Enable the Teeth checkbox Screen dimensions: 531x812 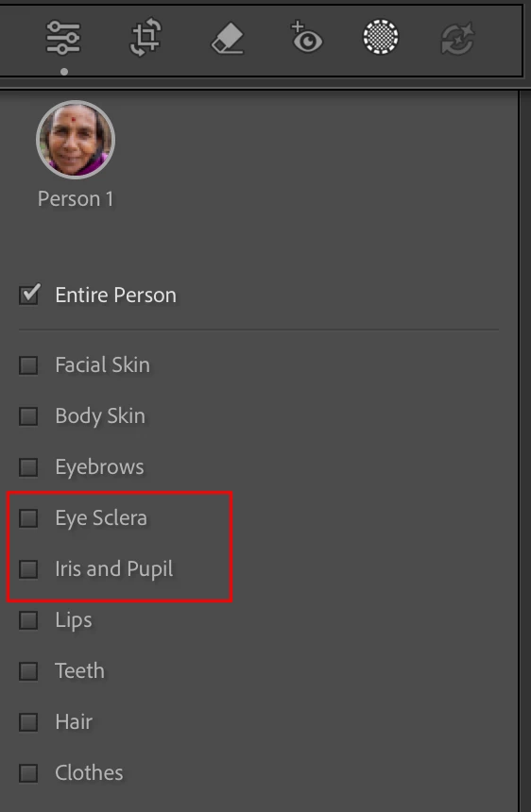click(x=28, y=671)
